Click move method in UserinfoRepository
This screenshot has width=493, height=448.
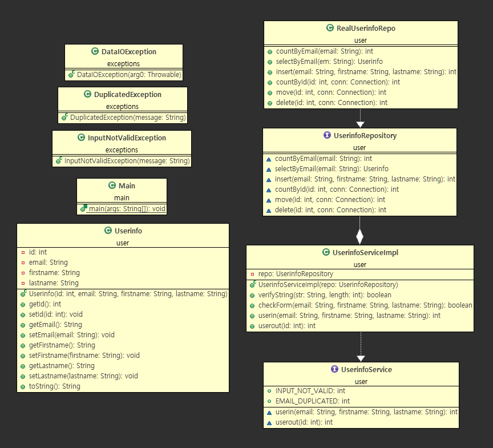pyautogui.click(x=330, y=200)
